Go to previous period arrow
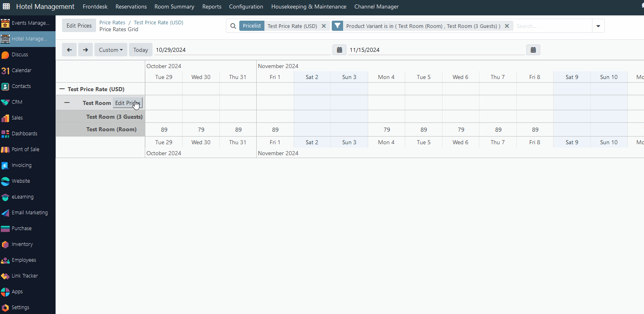This screenshot has width=644, height=314. (x=69, y=50)
